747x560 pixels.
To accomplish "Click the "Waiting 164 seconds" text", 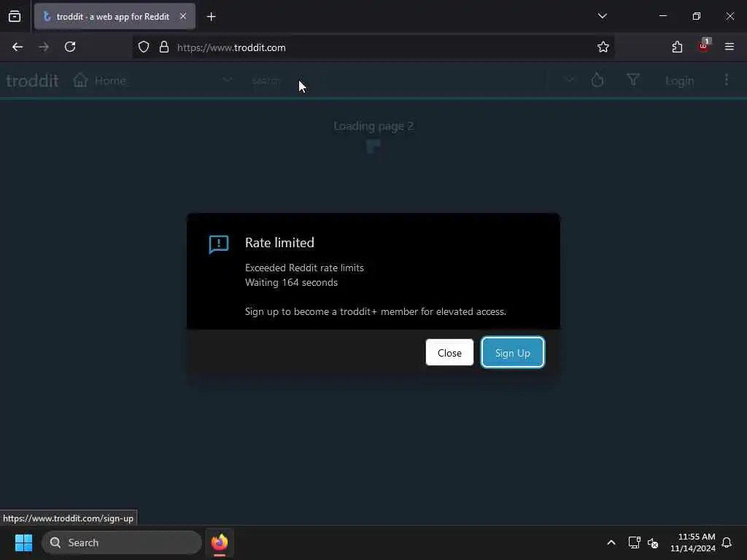I will click(x=291, y=282).
